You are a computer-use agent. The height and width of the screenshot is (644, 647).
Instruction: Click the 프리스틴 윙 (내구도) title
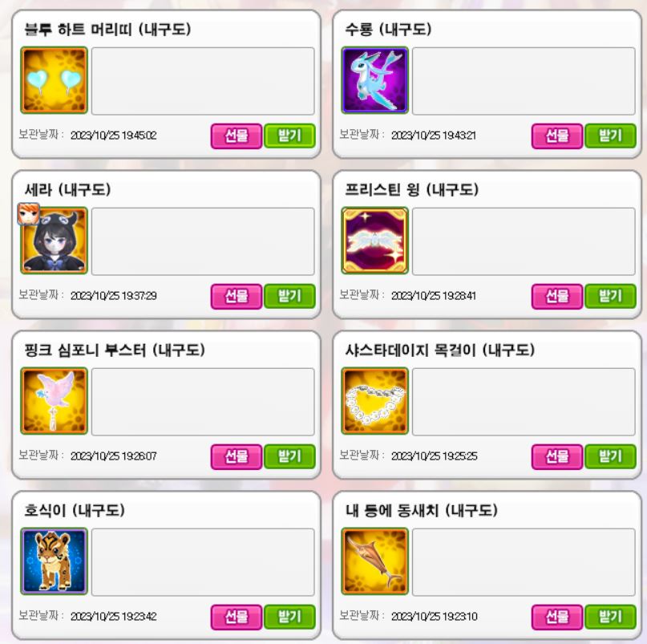click(x=411, y=189)
